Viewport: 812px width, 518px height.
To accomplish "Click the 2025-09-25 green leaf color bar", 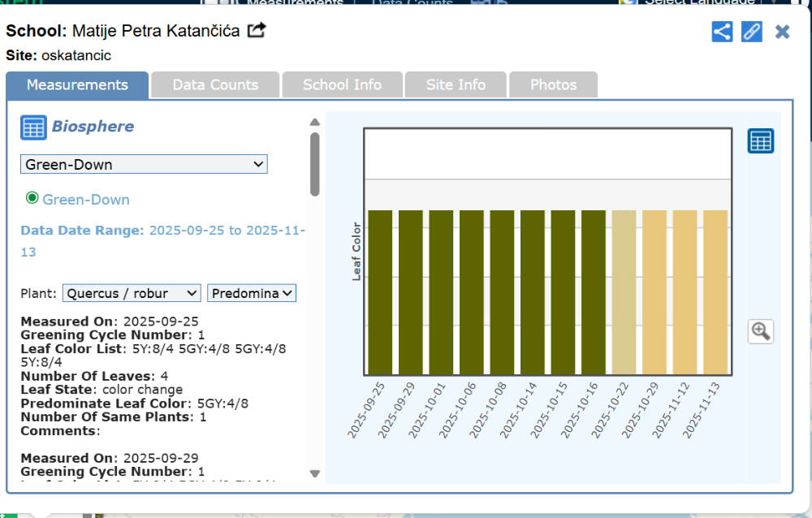I will (379, 292).
